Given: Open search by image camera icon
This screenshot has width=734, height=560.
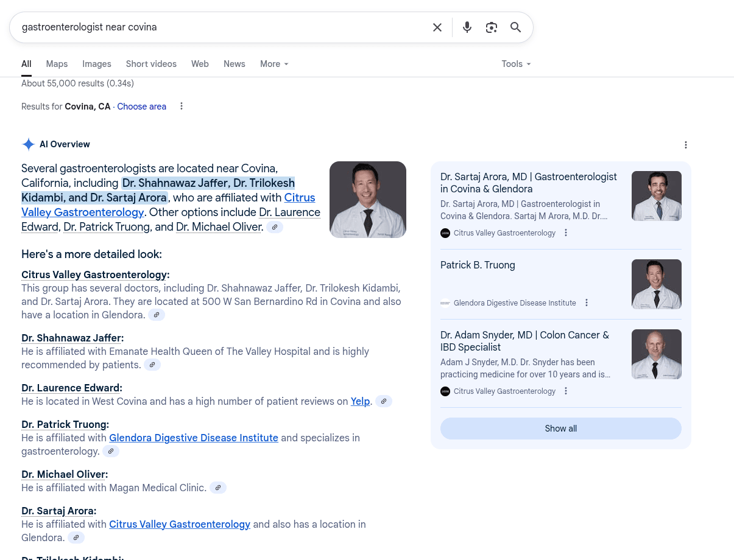Looking at the screenshot, I should (x=492, y=27).
